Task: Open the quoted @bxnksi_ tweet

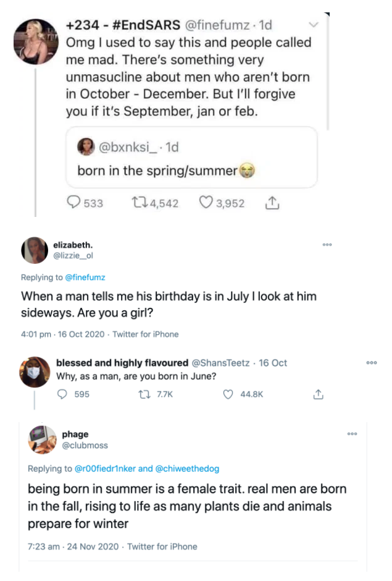Action: [x=192, y=157]
